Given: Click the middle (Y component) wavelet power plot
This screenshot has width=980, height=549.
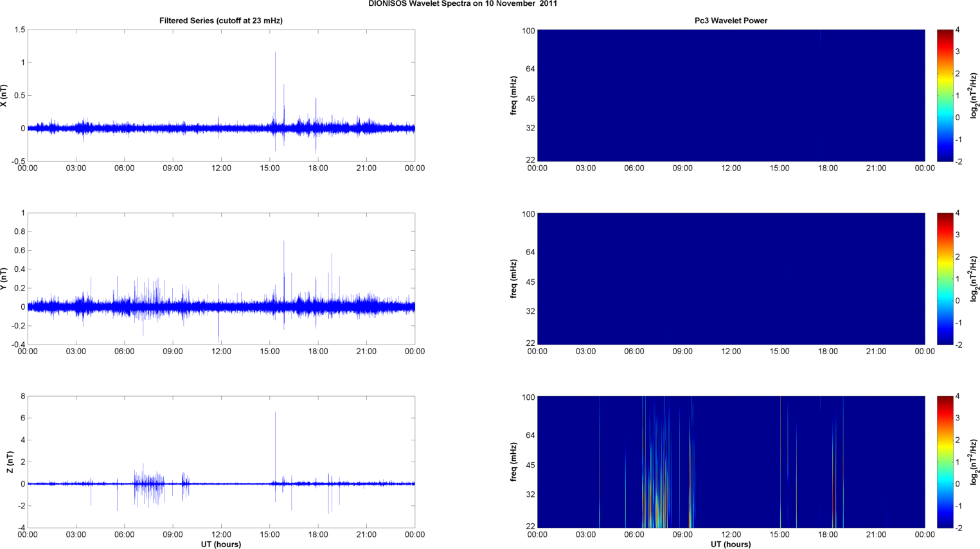Looking at the screenshot, I should tap(731, 279).
